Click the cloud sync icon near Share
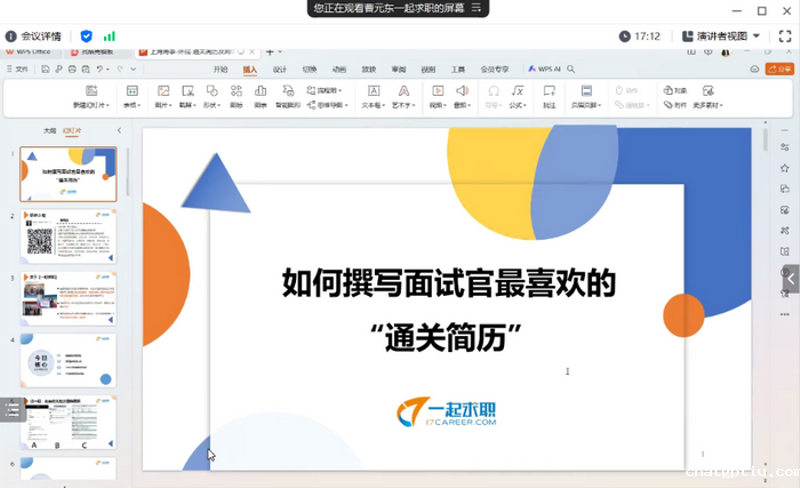This screenshot has width=800, height=488. click(755, 69)
